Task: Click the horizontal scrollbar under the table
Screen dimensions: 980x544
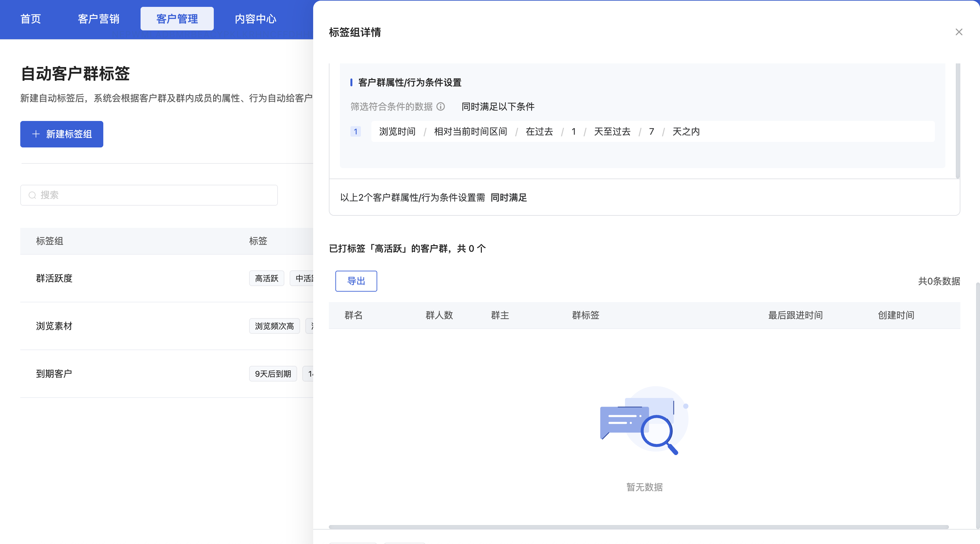Action: point(638,527)
